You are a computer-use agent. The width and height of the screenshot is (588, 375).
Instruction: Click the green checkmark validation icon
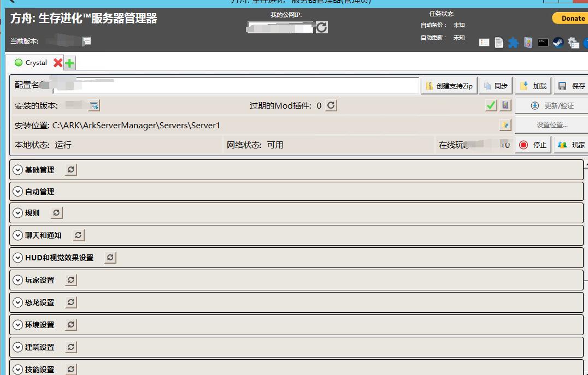[491, 105]
